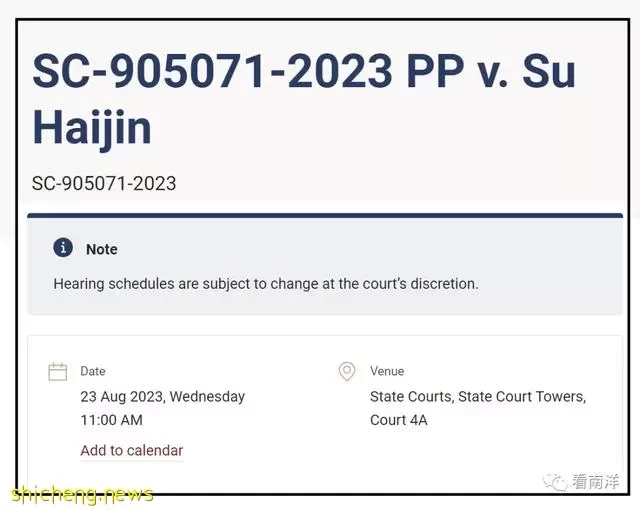Click the Note info icon
This screenshot has height=510, width=640.
pos(63,248)
